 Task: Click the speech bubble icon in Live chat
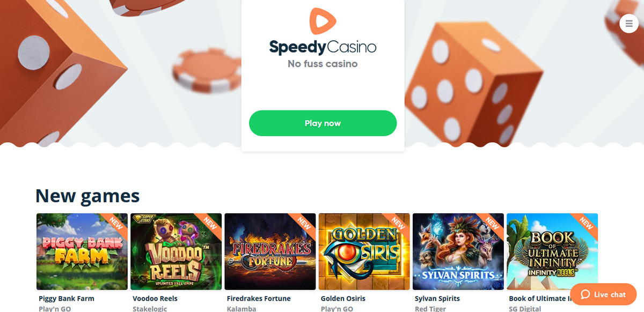586,294
